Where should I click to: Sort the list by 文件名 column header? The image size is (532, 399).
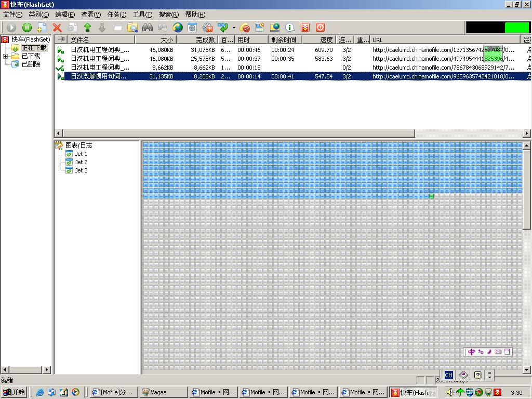(x=101, y=39)
